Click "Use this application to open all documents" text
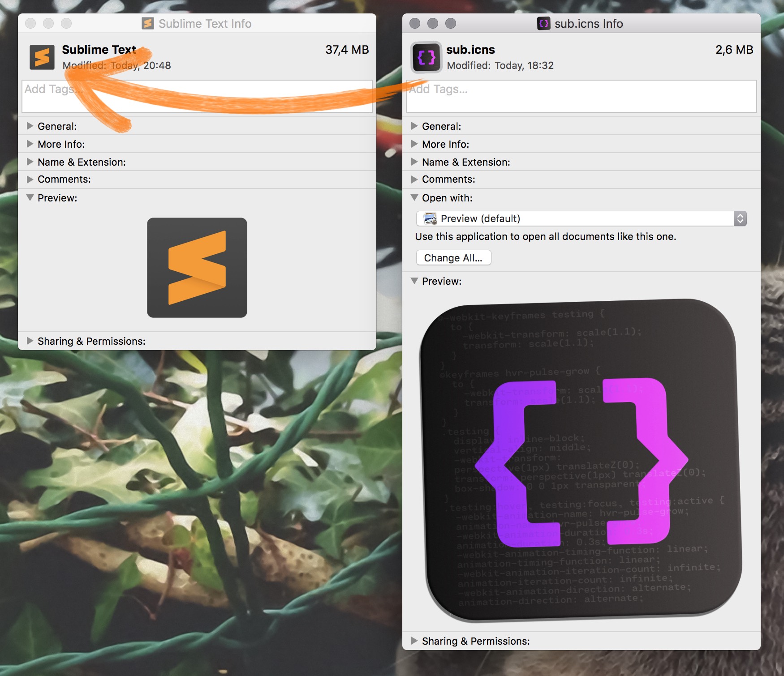Viewport: 784px width, 676px height. [x=546, y=236]
